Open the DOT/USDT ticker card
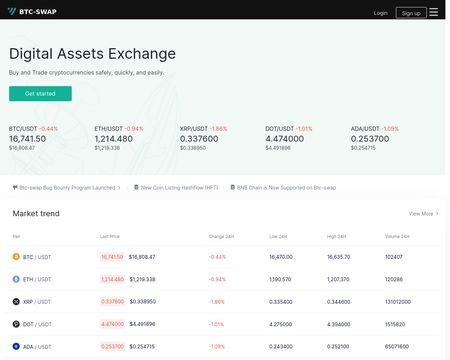Image resolution: width=450 pixels, height=360 pixels. [289, 138]
